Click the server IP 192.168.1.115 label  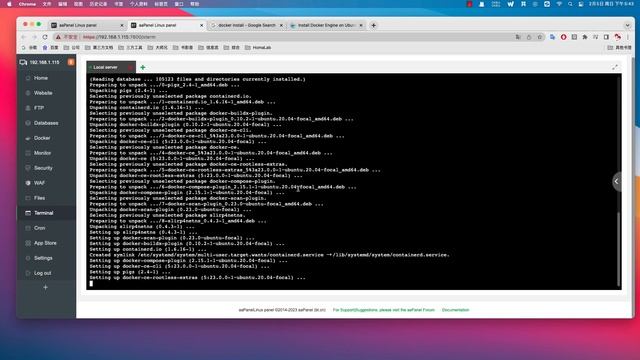[44, 62]
